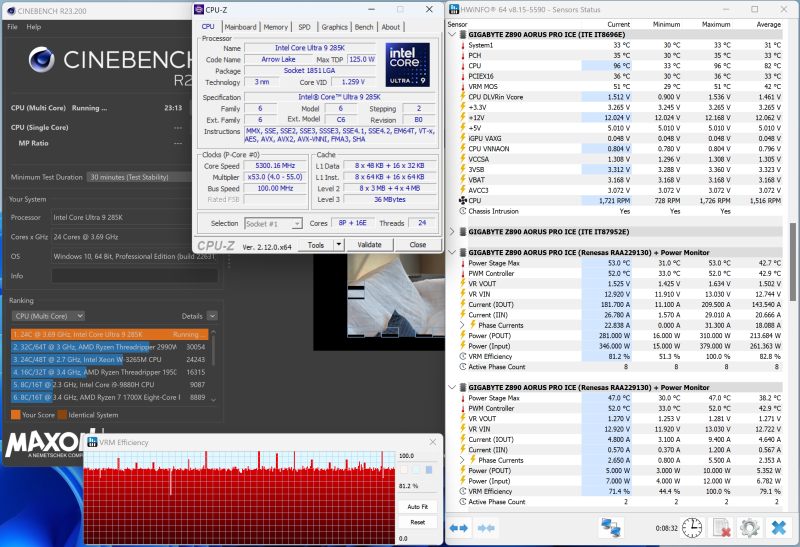The width and height of the screenshot is (800, 547).
Task: Switch to Bench tab in CPU-Z
Action: pos(364,27)
